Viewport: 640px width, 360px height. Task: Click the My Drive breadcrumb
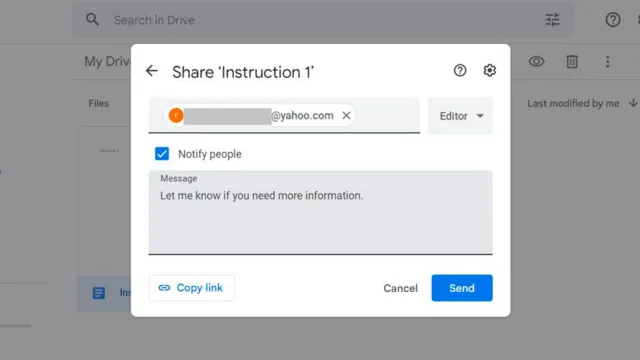point(107,62)
